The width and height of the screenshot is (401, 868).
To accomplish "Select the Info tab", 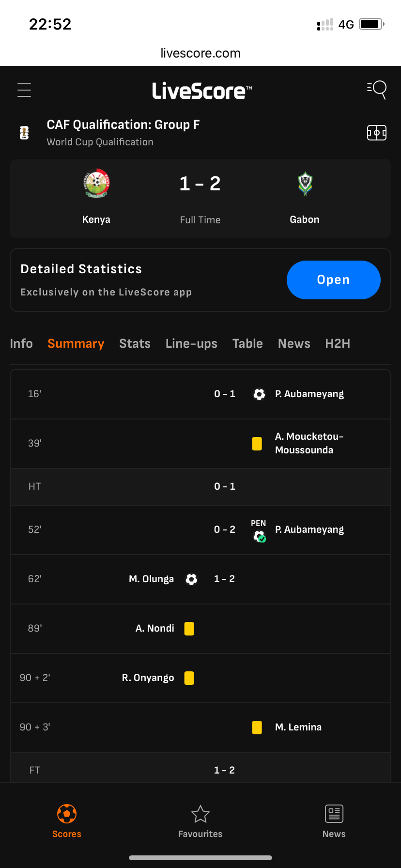I will coord(21,343).
